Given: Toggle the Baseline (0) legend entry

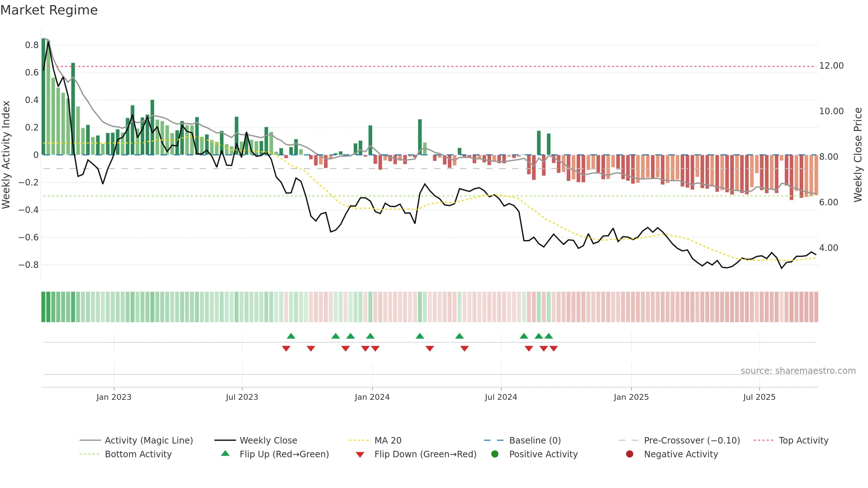Looking at the screenshot, I should tap(522, 440).
